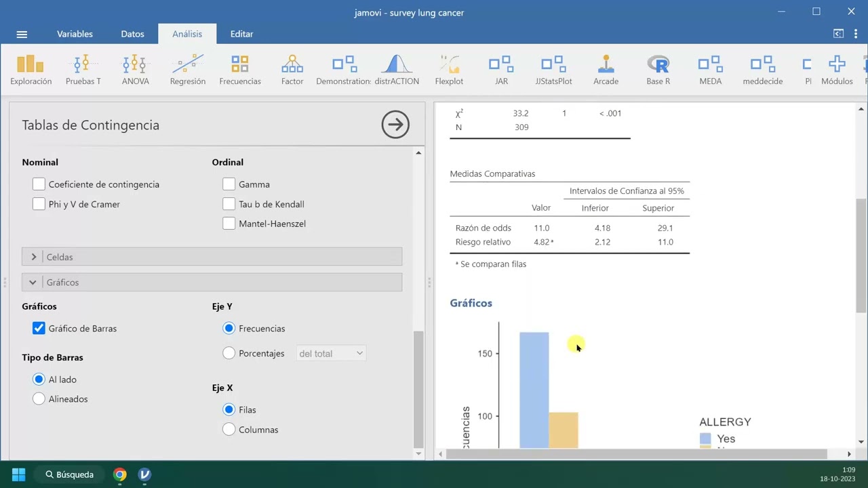Collapse the options panel with the arrow button
This screenshot has height=488, width=868.
pos(395,125)
